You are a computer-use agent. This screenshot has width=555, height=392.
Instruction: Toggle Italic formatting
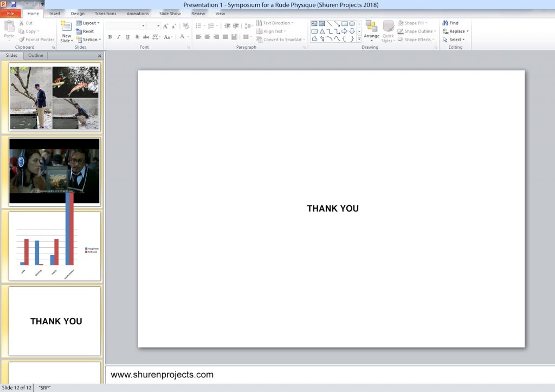point(119,37)
